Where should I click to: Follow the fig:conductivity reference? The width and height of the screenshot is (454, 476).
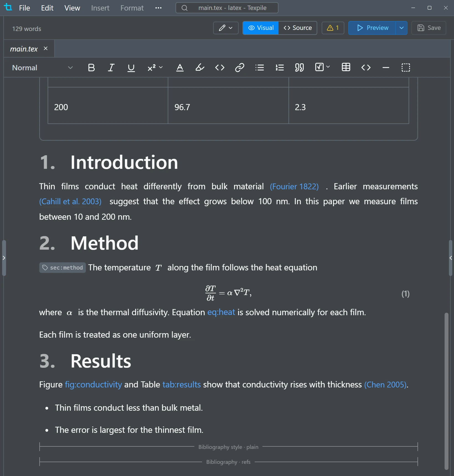pyautogui.click(x=93, y=385)
